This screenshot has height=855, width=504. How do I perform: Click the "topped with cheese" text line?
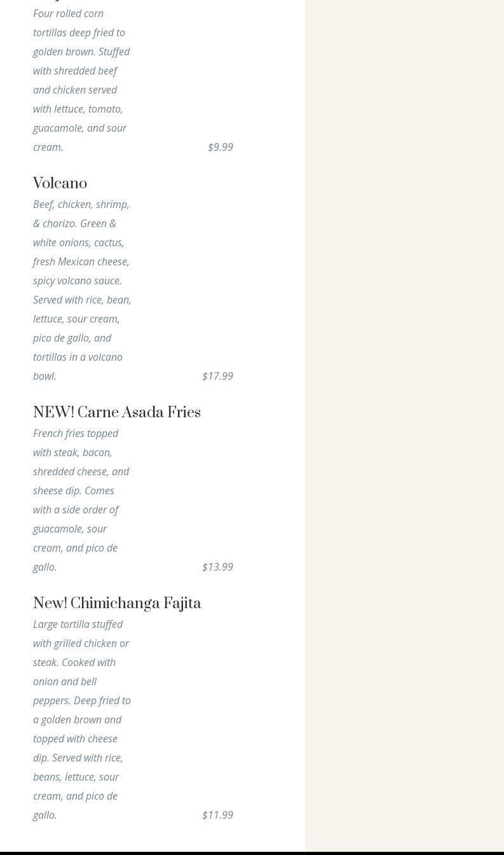(75, 739)
